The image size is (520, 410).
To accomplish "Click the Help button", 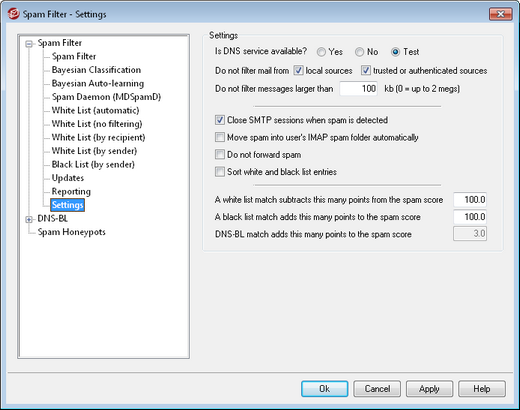I will point(482,389).
